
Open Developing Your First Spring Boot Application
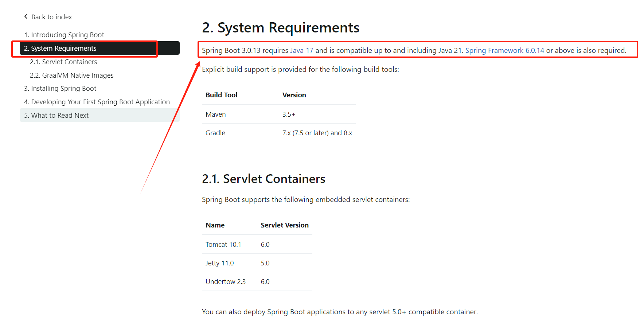(97, 102)
